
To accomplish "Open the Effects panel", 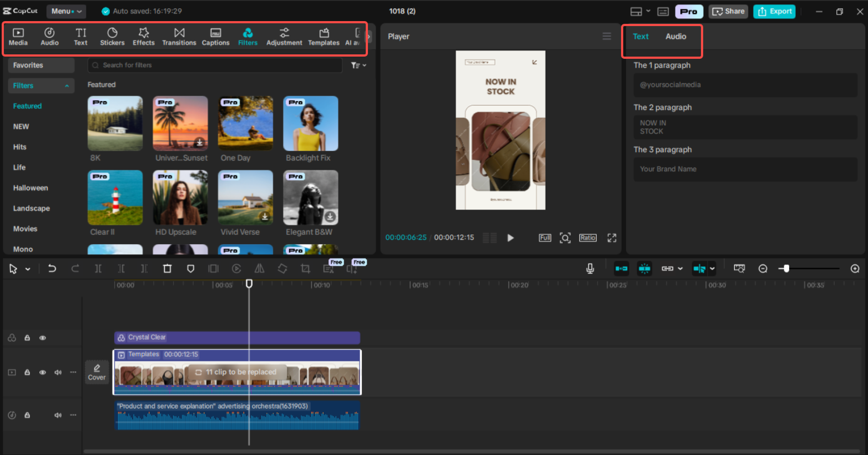I will (144, 37).
